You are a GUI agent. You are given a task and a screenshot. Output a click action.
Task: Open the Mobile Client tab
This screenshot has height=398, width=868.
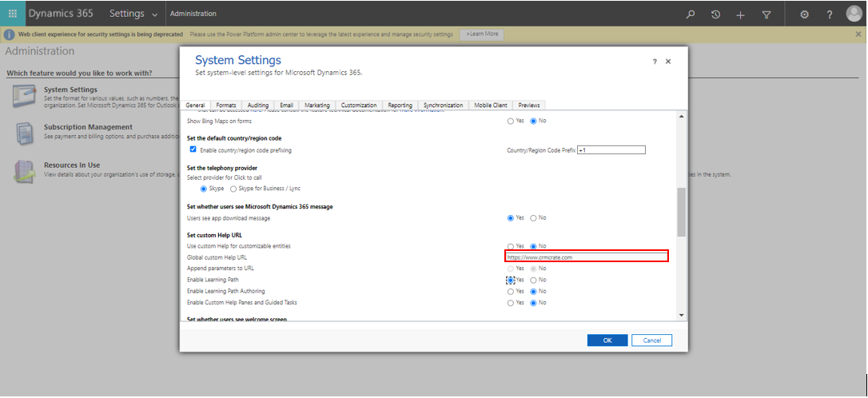[x=491, y=105]
